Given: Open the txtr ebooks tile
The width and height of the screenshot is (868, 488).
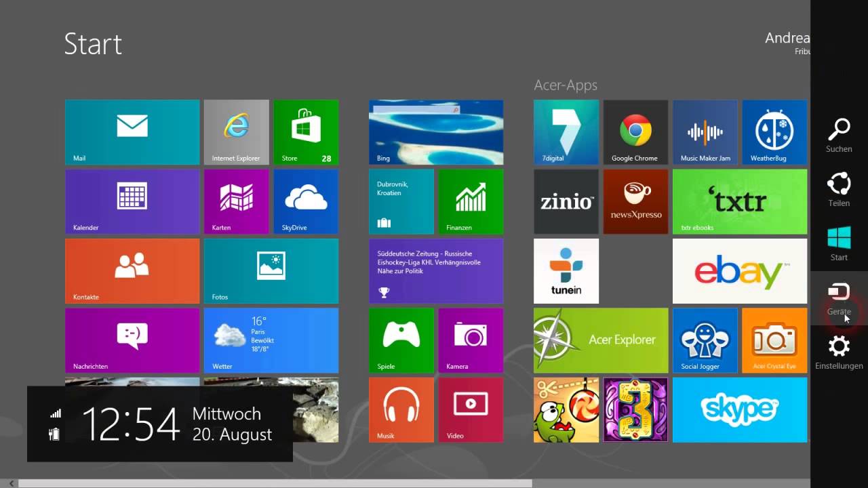Looking at the screenshot, I should coord(740,202).
